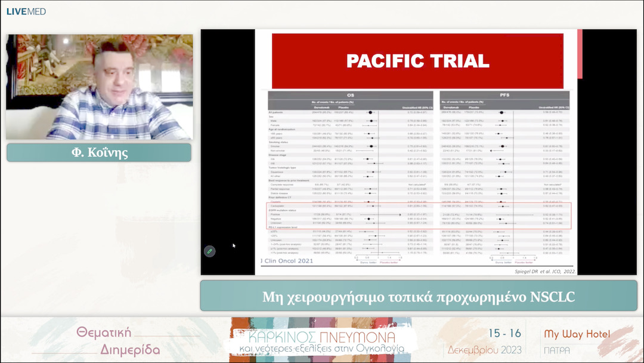Click the PFS table header

tap(504, 94)
